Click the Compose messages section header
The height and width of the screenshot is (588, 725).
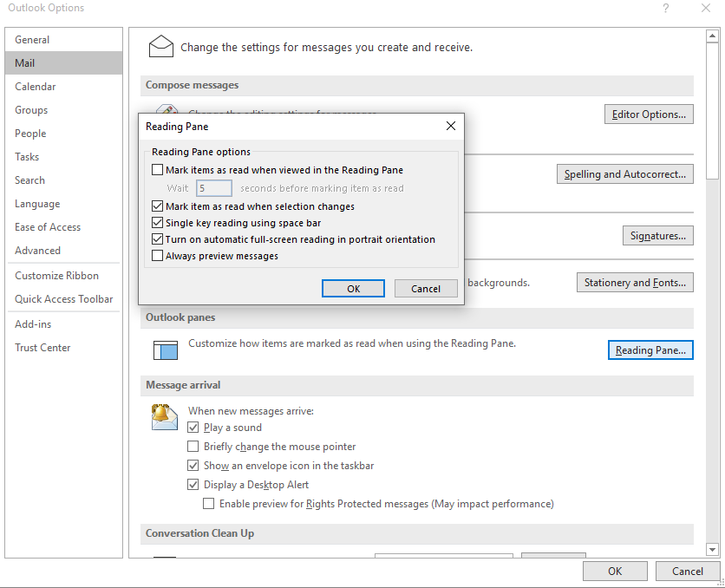coord(416,85)
